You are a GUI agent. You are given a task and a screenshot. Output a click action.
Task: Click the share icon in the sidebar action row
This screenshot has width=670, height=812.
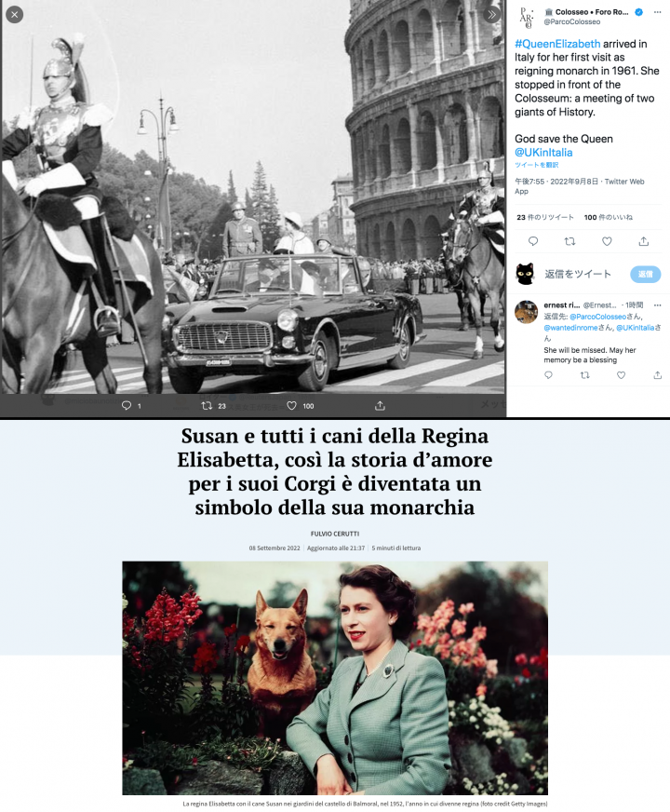click(x=644, y=241)
